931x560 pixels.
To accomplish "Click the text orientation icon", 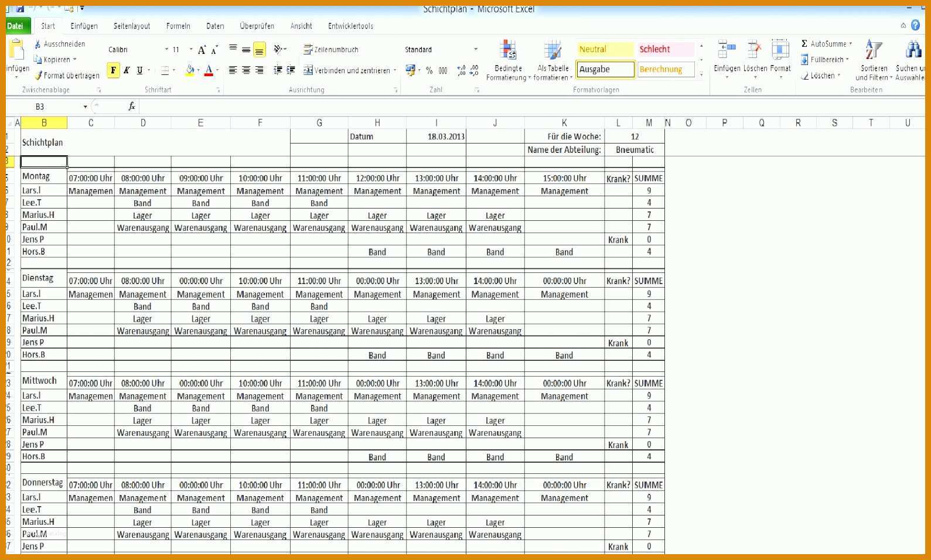I will (278, 49).
